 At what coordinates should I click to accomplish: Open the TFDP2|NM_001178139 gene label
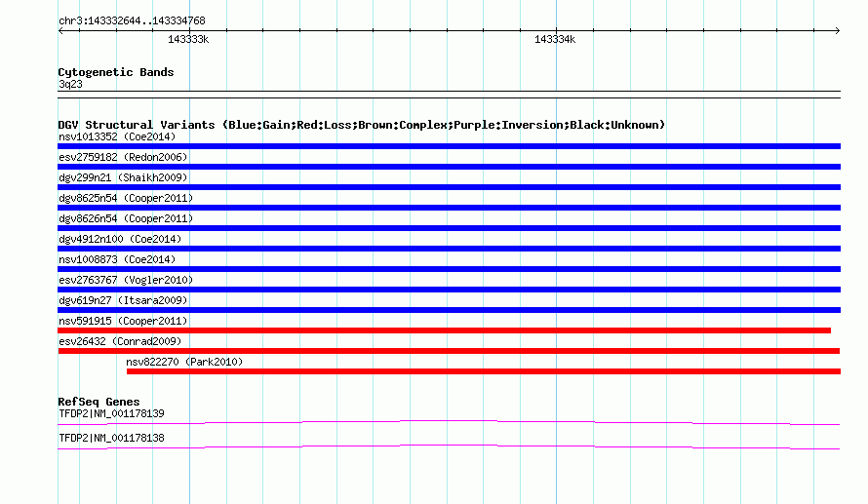click(x=111, y=413)
